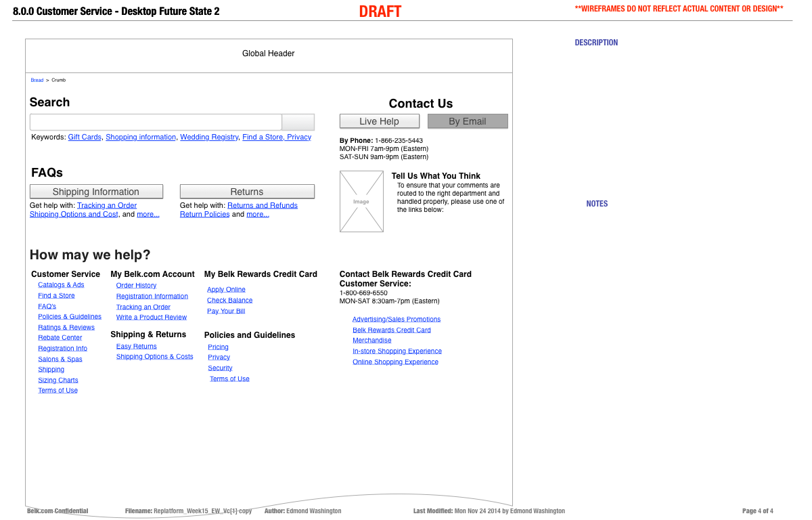Image resolution: width=812 pixels, height=520 pixels.
Task: Click Terms of Use under Policies and Guidelines
Action: [x=229, y=378]
